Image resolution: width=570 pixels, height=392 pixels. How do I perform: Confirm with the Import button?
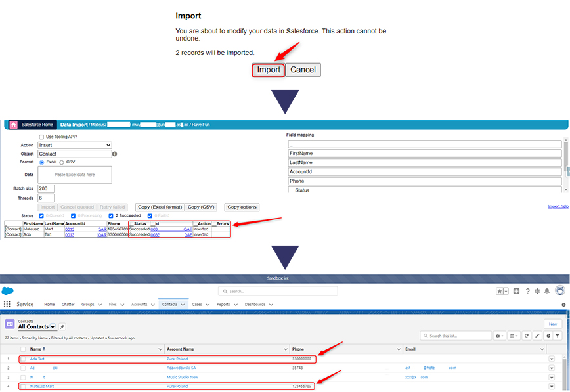coord(268,70)
